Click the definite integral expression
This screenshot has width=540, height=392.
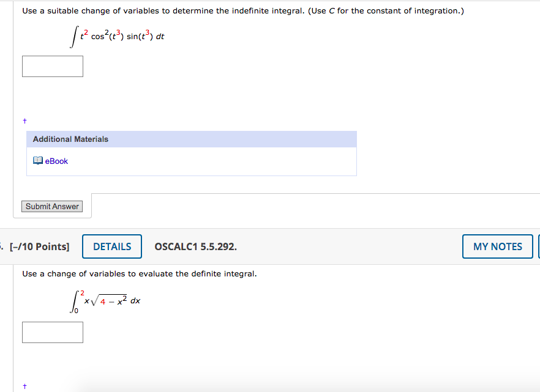pos(104,300)
